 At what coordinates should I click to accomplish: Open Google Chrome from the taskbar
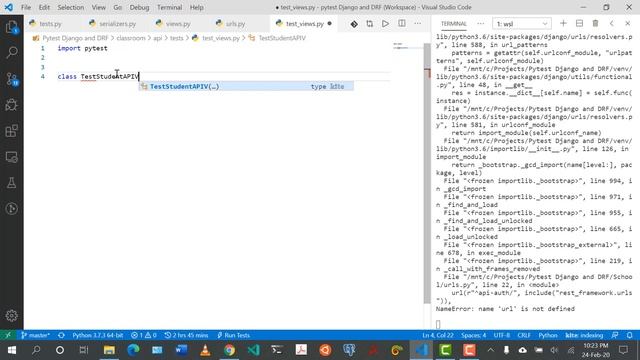(x=229, y=350)
